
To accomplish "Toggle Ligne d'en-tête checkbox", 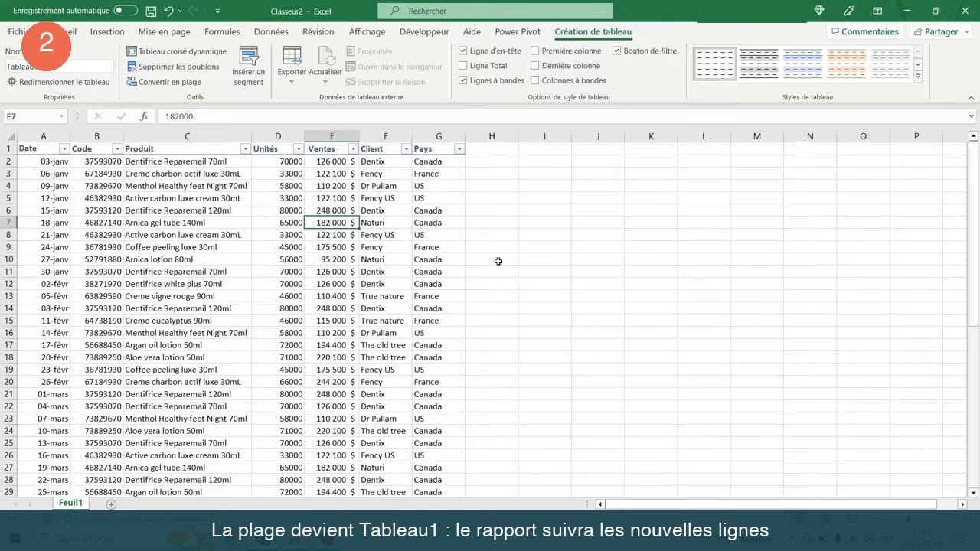I will (462, 51).
